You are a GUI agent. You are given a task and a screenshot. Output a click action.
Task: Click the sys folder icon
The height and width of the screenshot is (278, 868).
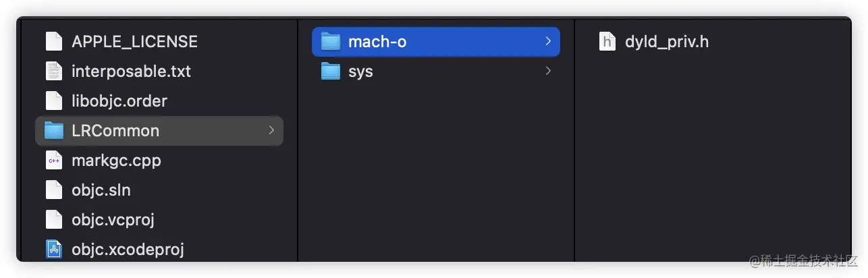tap(331, 72)
